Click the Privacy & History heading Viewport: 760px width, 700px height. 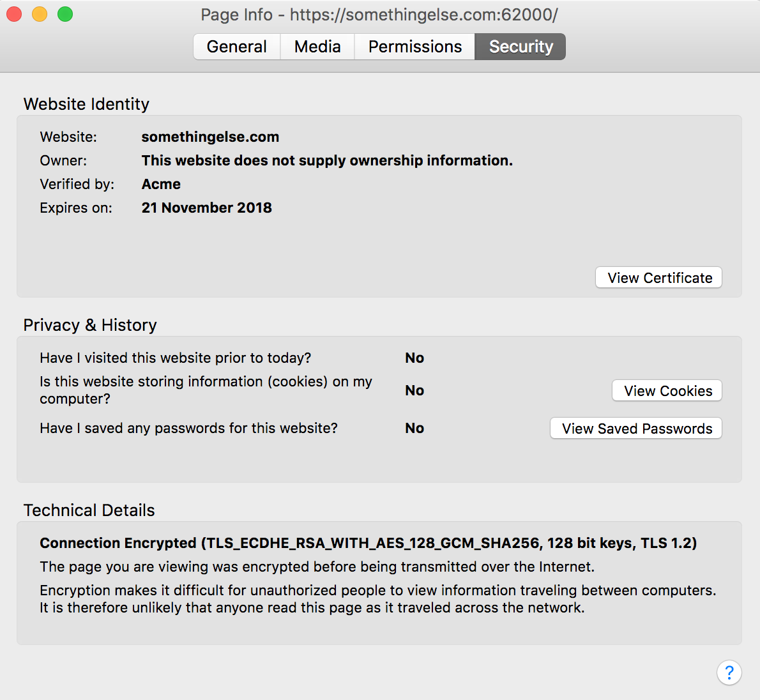tap(90, 325)
